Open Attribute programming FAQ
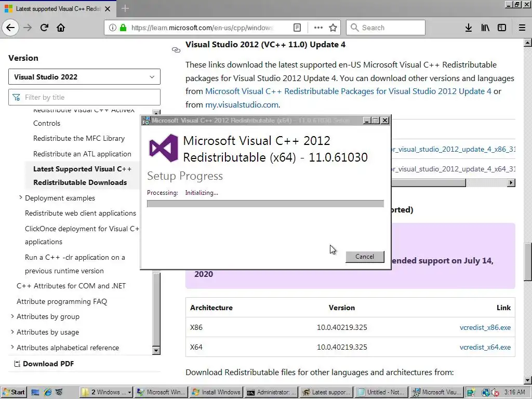Viewport: 532px width, 399px height. click(62, 301)
